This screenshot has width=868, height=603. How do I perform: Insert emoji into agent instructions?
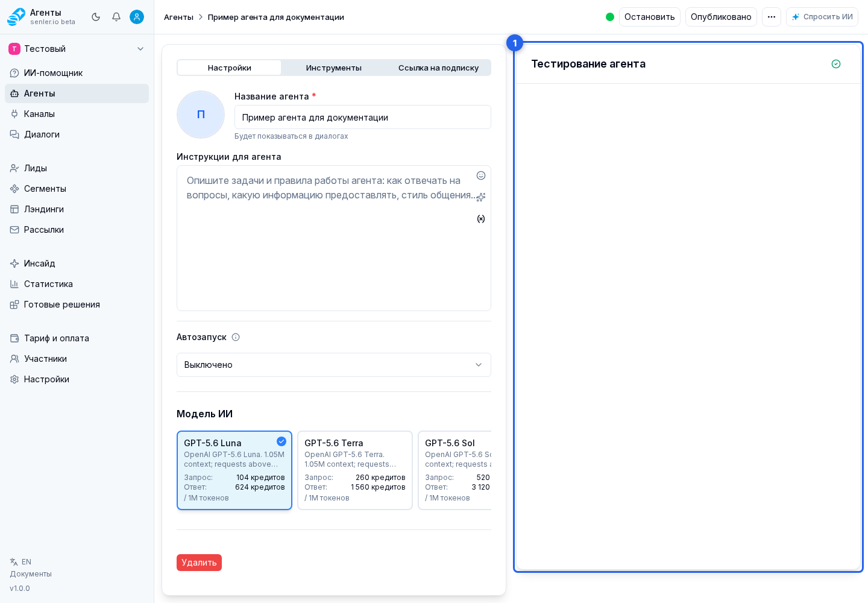pos(481,175)
